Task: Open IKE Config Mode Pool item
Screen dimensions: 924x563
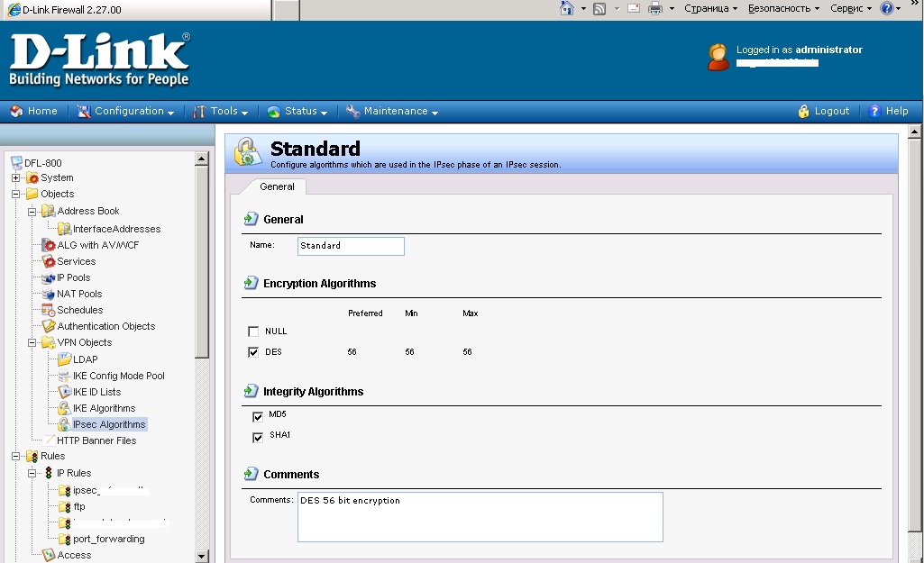Action: point(118,376)
